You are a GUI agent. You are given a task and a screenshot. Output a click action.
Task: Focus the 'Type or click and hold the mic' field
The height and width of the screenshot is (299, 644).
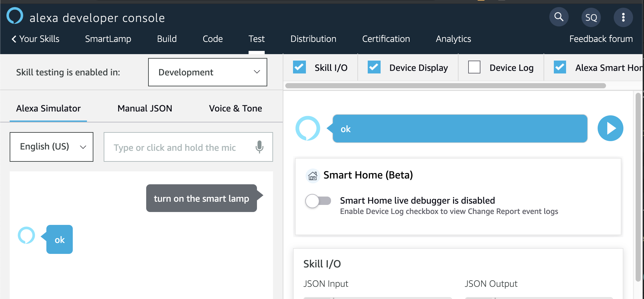(x=188, y=147)
